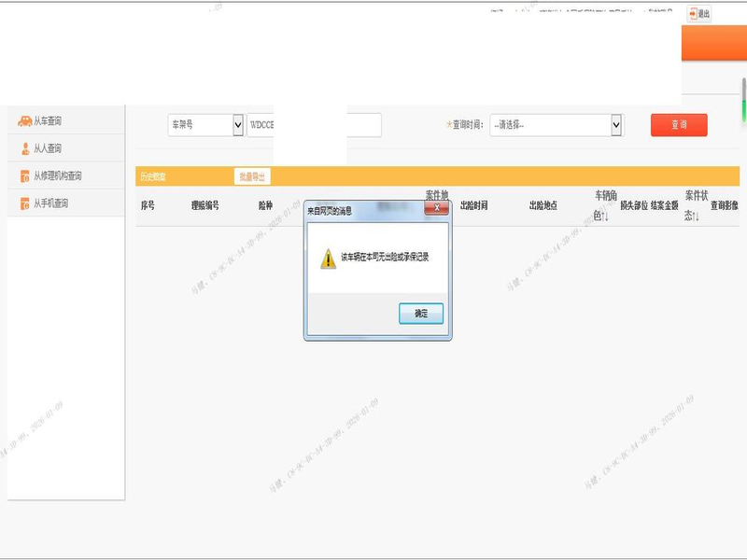
Task: Click the orange 查询 search button
Action: coord(679,125)
